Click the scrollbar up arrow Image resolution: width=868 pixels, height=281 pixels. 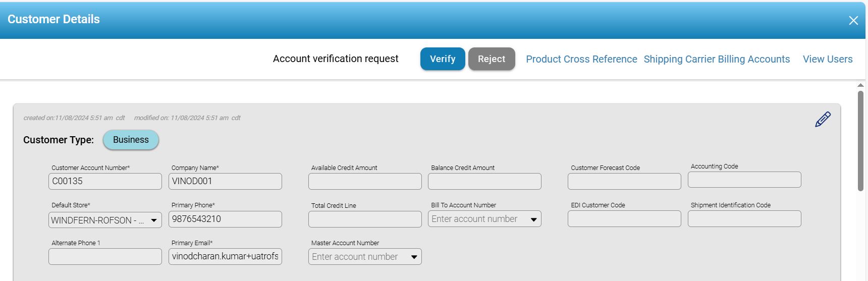click(x=860, y=85)
